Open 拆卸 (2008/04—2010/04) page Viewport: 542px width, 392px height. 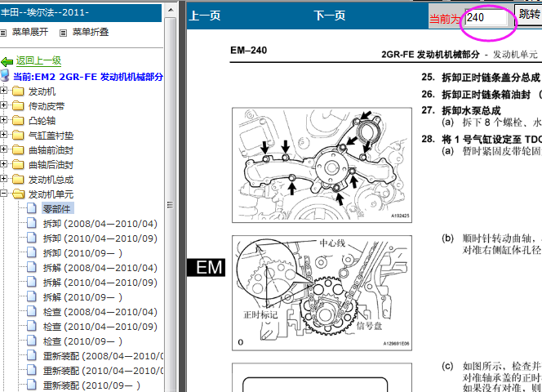(x=100, y=224)
